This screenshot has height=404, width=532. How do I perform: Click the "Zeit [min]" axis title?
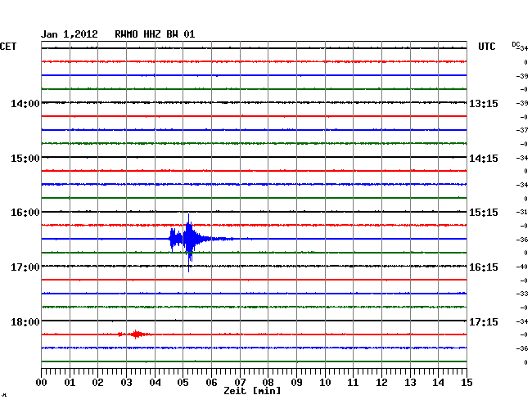tap(252, 391)
